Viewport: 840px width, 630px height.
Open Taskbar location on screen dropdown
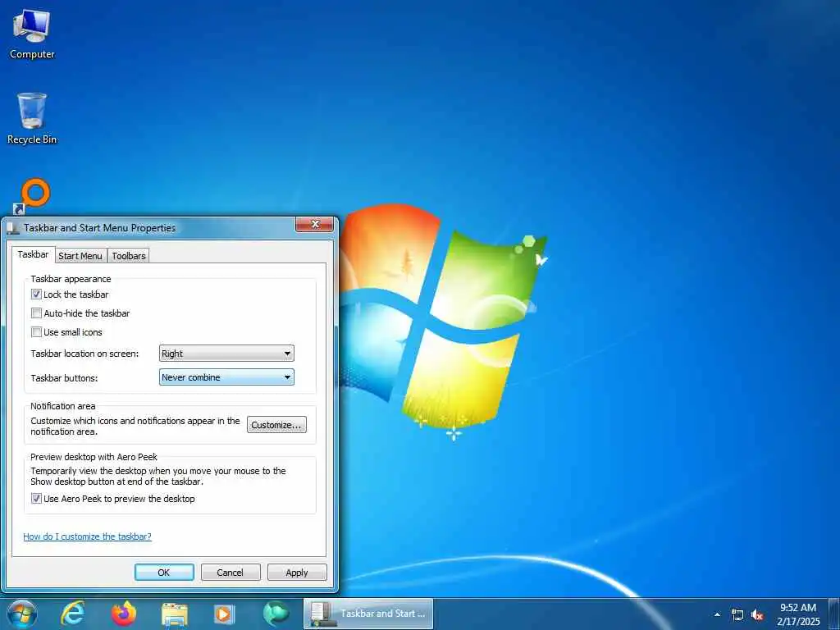(x=226, y=354)
